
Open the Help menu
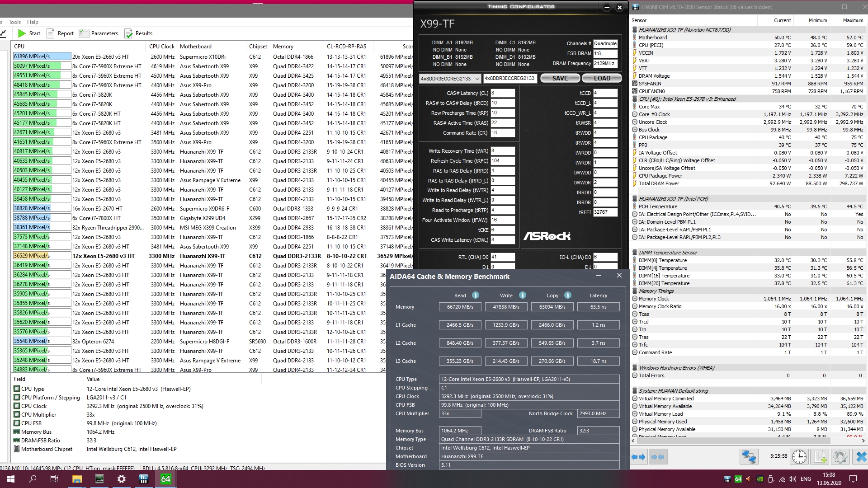33,22
